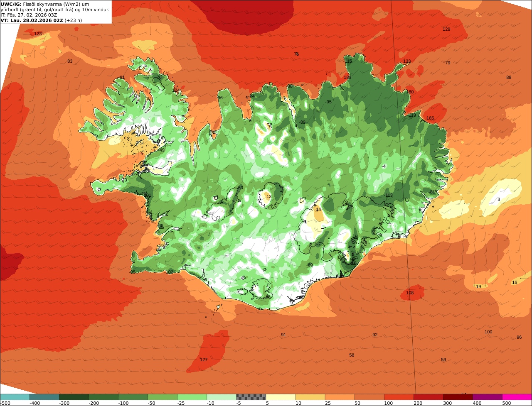Select the value 16 near the right edge
This screenshot has height=406, width=532.
coord(515,282)
